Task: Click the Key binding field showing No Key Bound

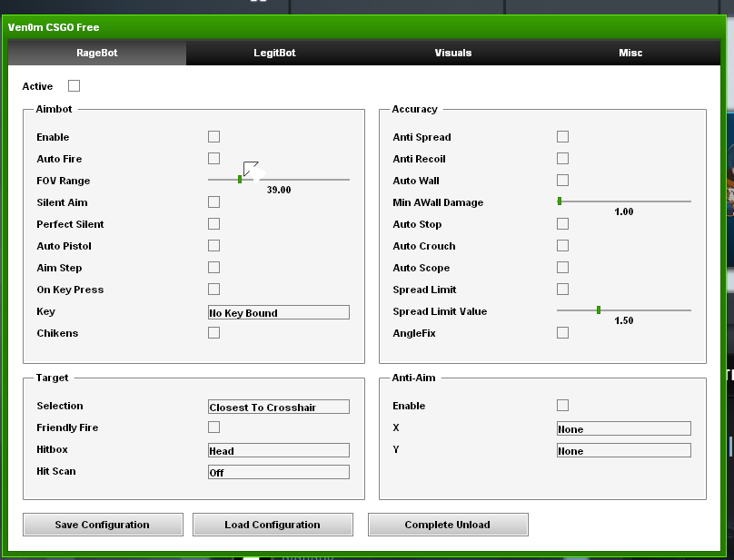Action: click(278, 312)
